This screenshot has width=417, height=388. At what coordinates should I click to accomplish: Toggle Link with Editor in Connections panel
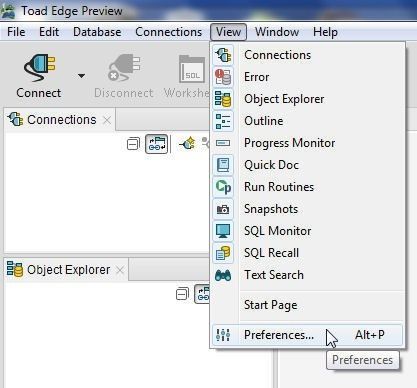point(157,144)
